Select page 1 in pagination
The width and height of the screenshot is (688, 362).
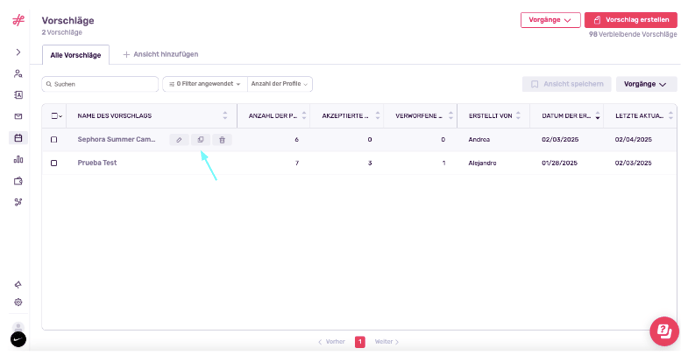[x=360, y=342]
